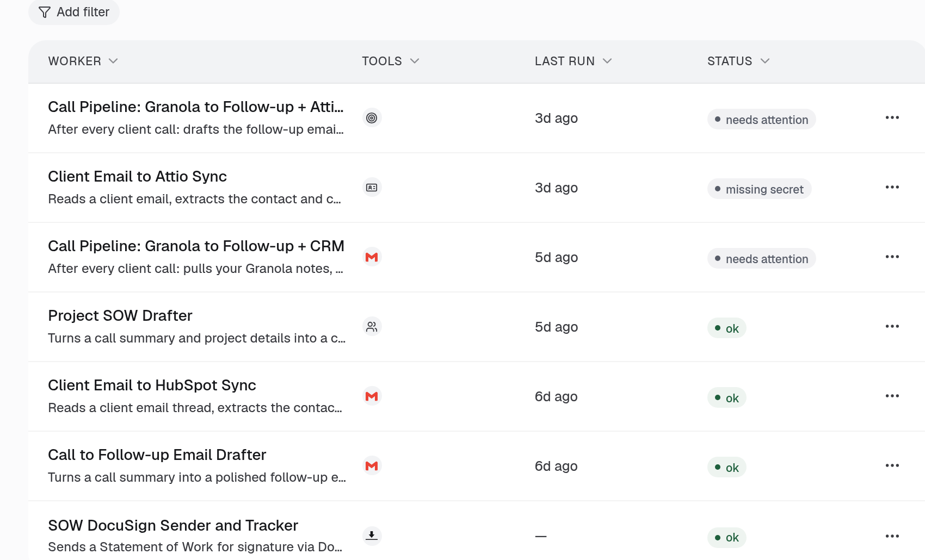This screenshot has height=560, width=925.
Task: Expand the TOOLS column dropdown
Action: pos(415,61)
